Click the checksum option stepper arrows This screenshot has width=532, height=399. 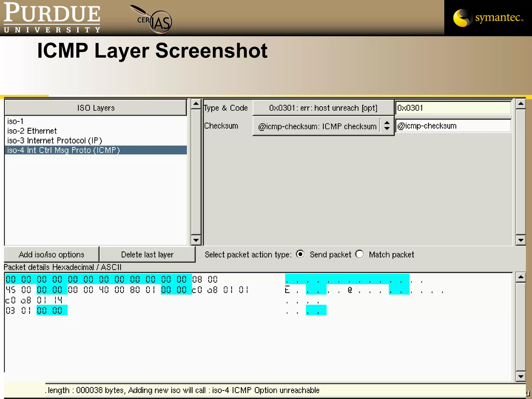tap(387, 126)
